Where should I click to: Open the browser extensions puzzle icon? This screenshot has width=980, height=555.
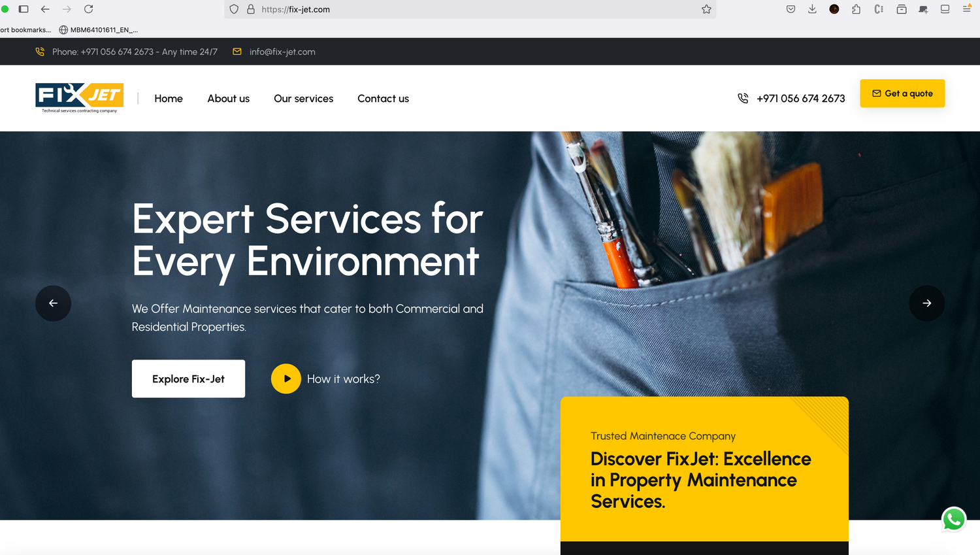click(x=856, y=9)
